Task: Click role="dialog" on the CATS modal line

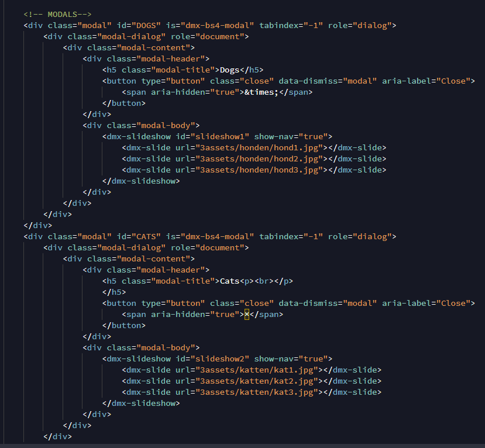Action: tap(360, 236)
